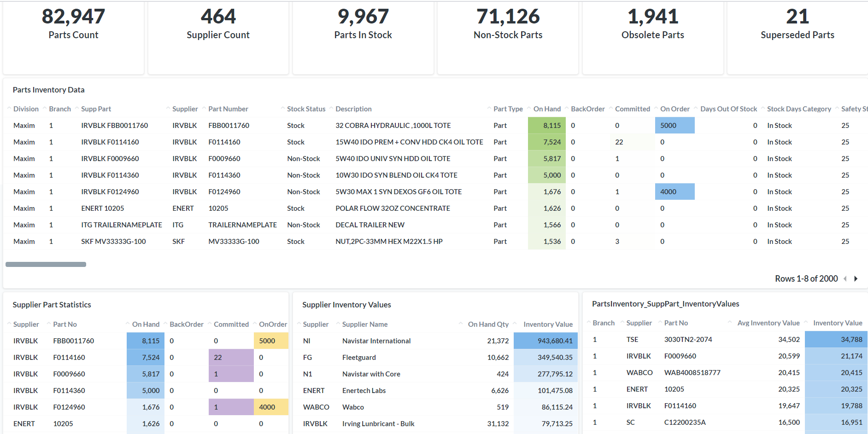Click the Supplier Part Statistics panel title
Viewport: 868px width, 434px height.
point(52,305)
